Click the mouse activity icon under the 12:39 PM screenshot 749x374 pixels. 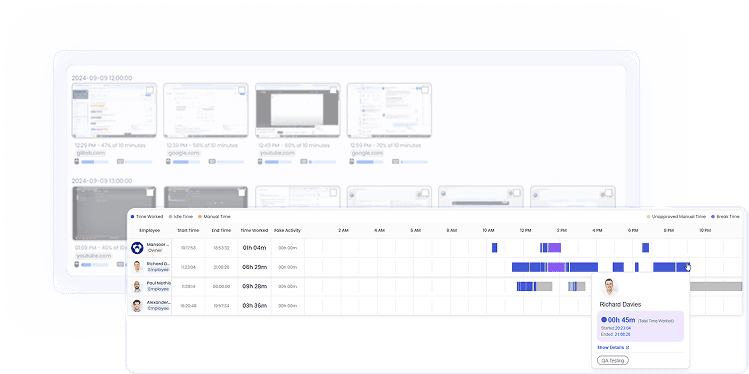tap(169, 162)
